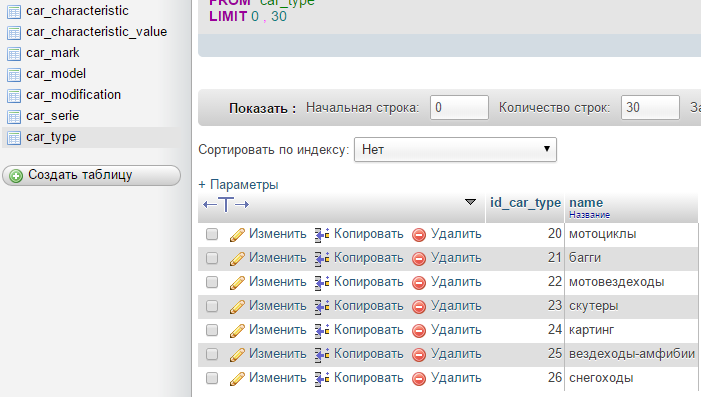Click copy icon in row 23
Screen dimensions: 701x397
coord(322,307)
